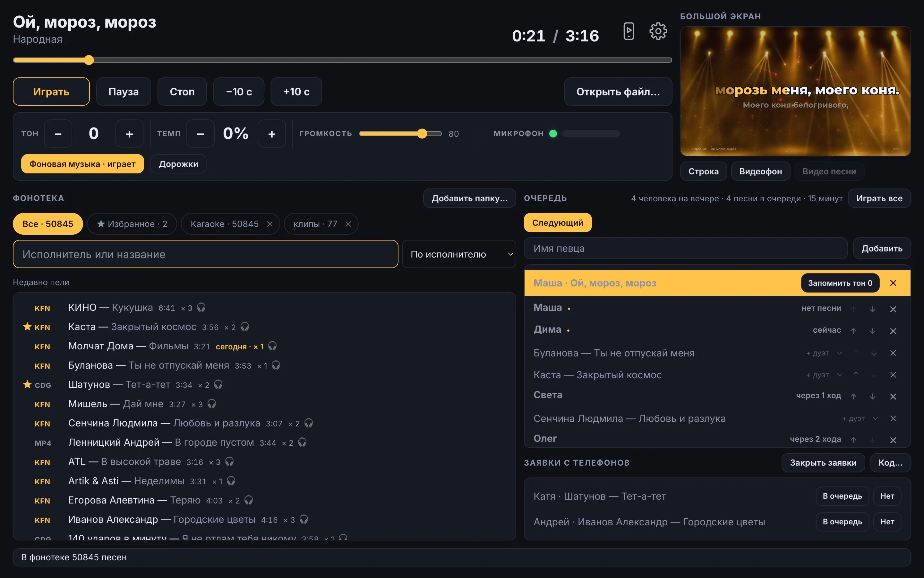Remove current Маша · Ой, мороз, мороз entry
This screenshot has width=924, height=578.
coord(893,283)
